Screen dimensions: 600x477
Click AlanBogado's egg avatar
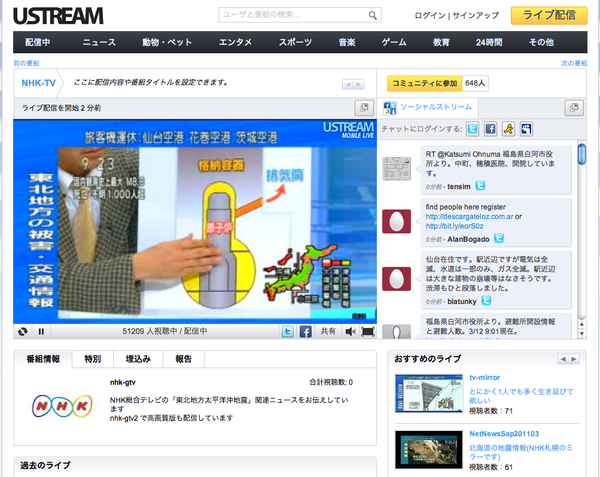pyautogui.click(x=396, y=221)
